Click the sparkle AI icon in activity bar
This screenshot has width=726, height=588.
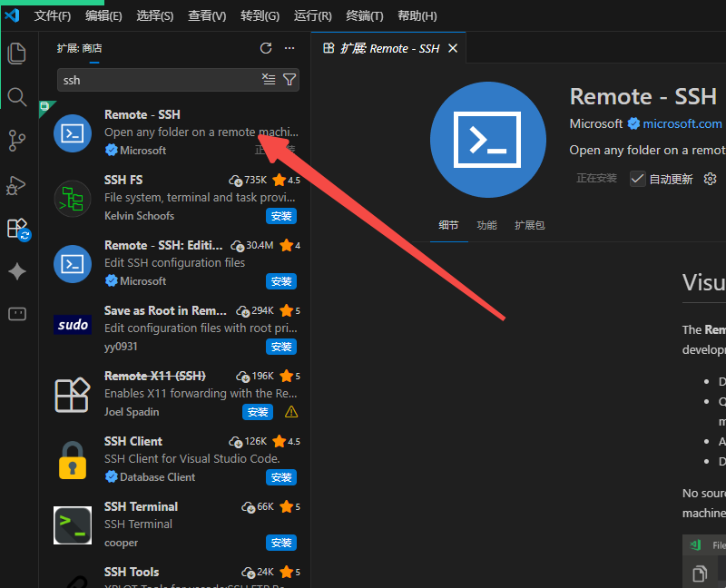tap(17, 271)
